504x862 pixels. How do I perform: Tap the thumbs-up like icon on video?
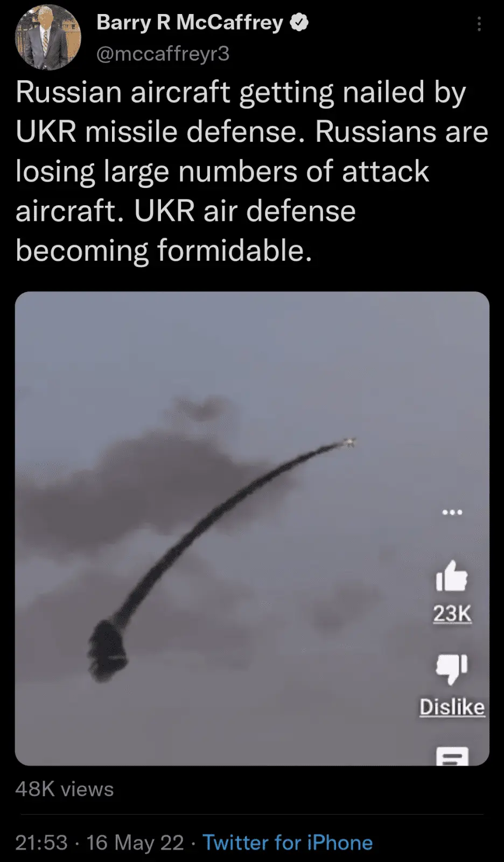(x=451, y=575)
